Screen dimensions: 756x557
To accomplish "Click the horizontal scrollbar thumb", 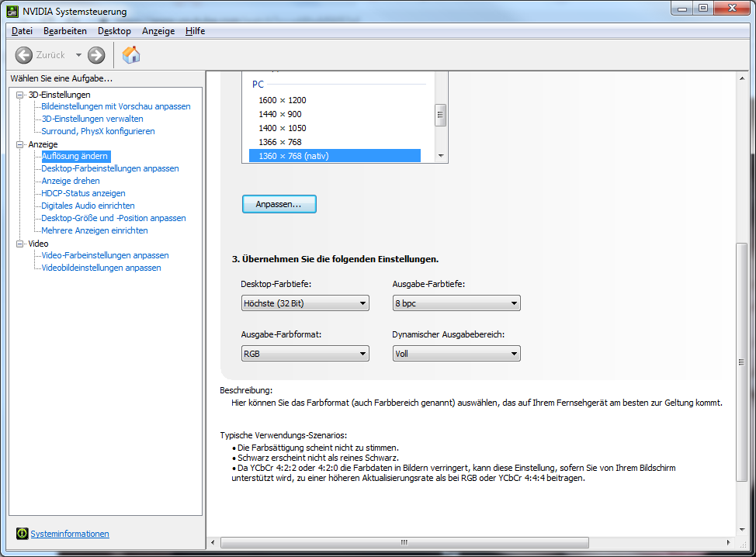I will point(404,542).
